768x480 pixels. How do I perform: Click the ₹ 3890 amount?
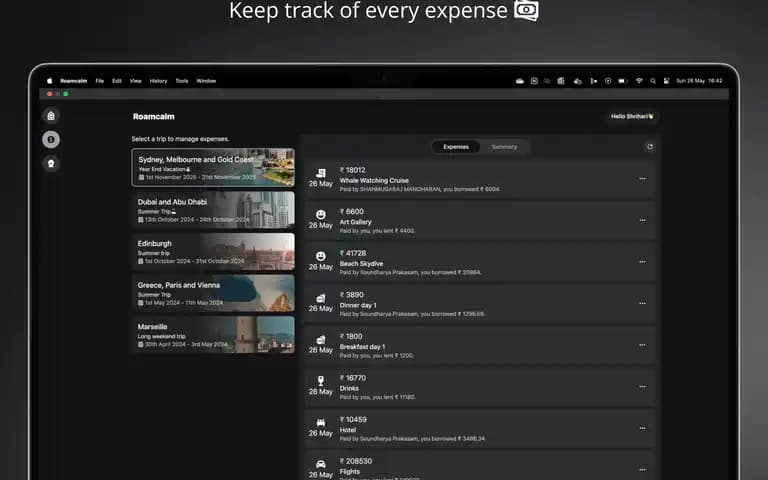[352, 295]
